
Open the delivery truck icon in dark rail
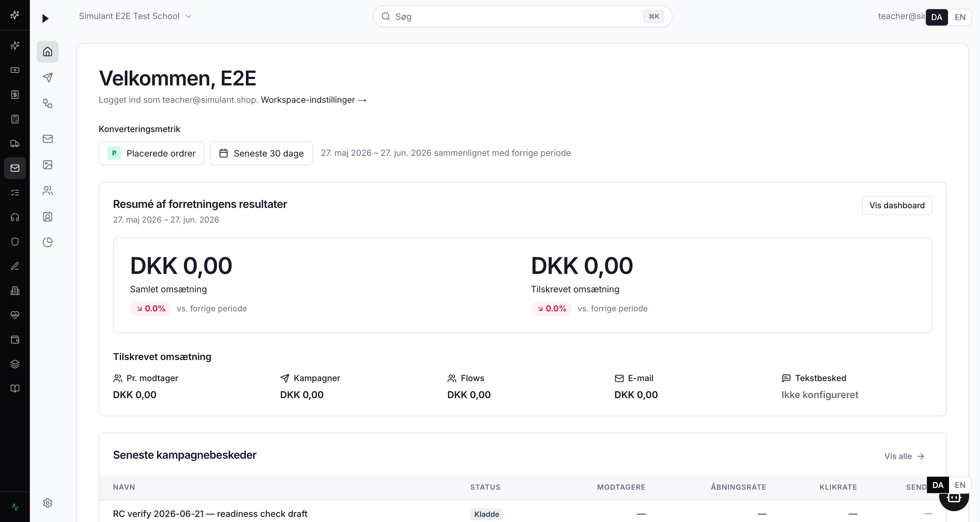pos(15,144)
